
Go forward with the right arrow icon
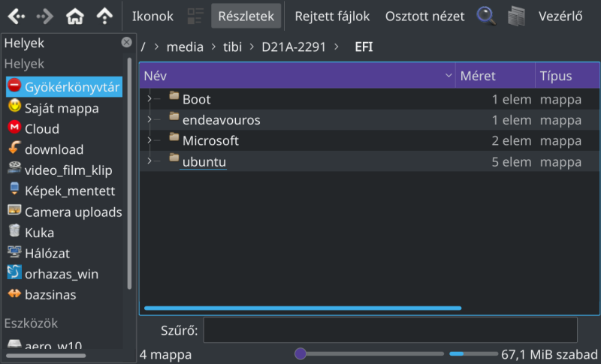(45, 16)
